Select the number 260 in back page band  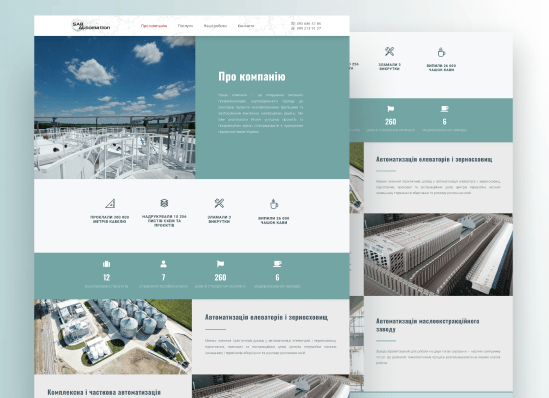pyautogui.click(x=391, y=122)
